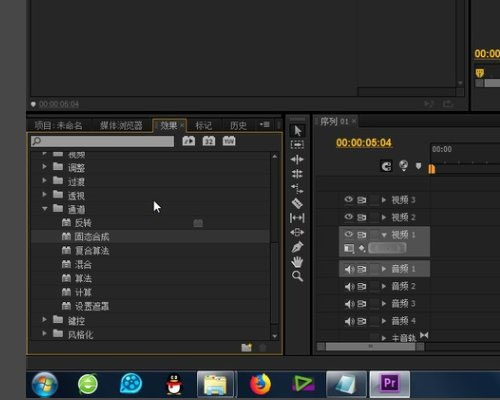Select the Selection arrow tool
This screenshot has width=500, height=400.
[297, 131]
